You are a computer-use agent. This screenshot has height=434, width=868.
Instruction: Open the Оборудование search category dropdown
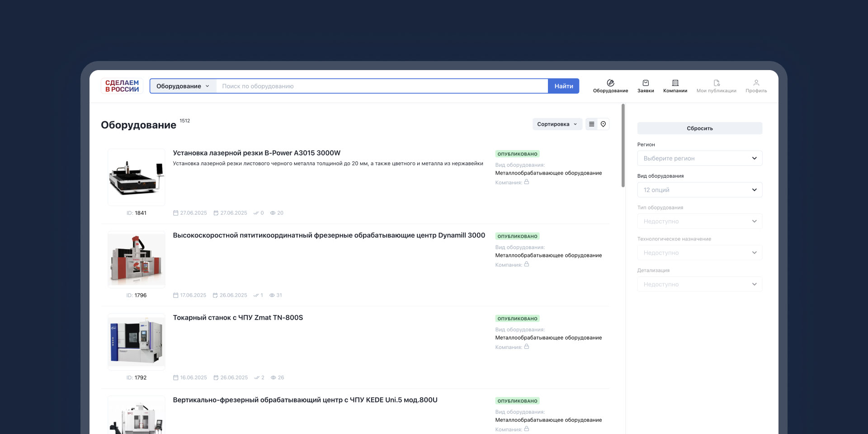pyautogui.click(x=183, y=86)
